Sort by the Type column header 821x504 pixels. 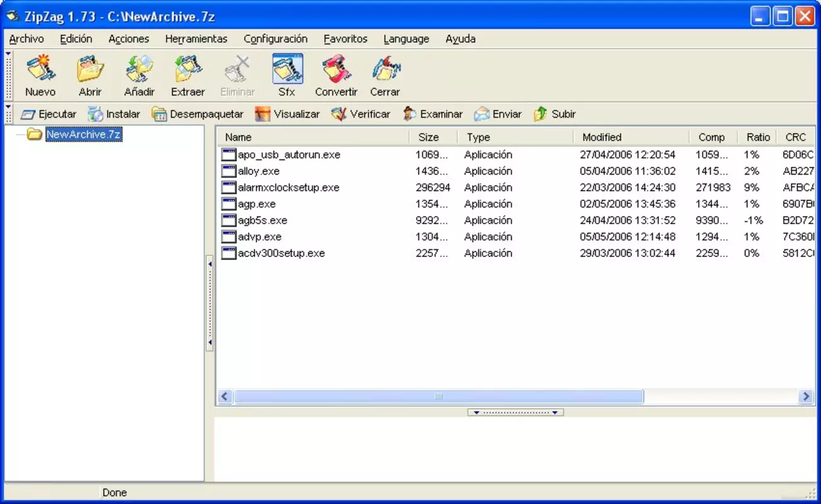pyautogui.click(x=516, y=137)
